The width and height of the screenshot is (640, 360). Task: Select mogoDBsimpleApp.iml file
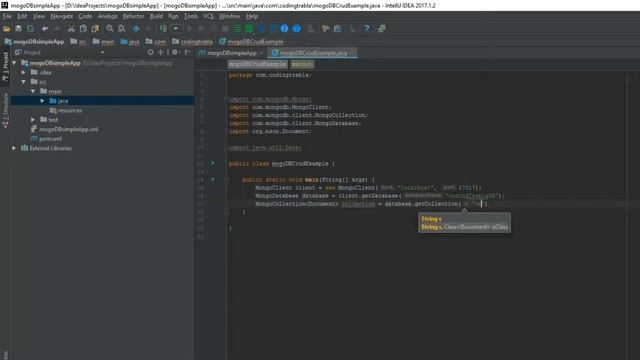pyautogui.click(x=69, y=129)
